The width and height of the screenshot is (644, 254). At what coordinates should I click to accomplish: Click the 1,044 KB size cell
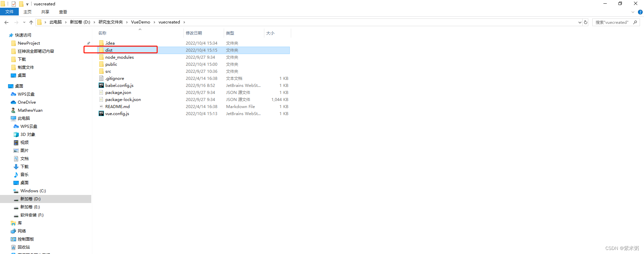[x=280, y=100]
